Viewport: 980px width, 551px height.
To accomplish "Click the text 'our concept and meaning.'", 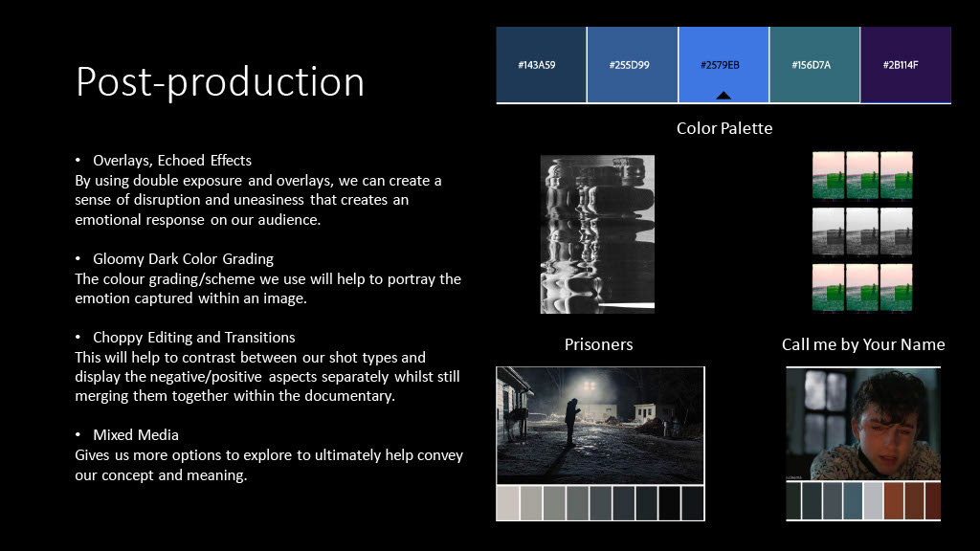I will (161, 474).
